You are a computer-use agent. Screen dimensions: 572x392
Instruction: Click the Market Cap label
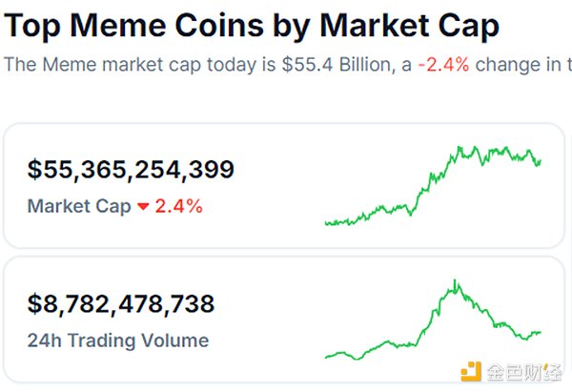[x=79, y=206]
